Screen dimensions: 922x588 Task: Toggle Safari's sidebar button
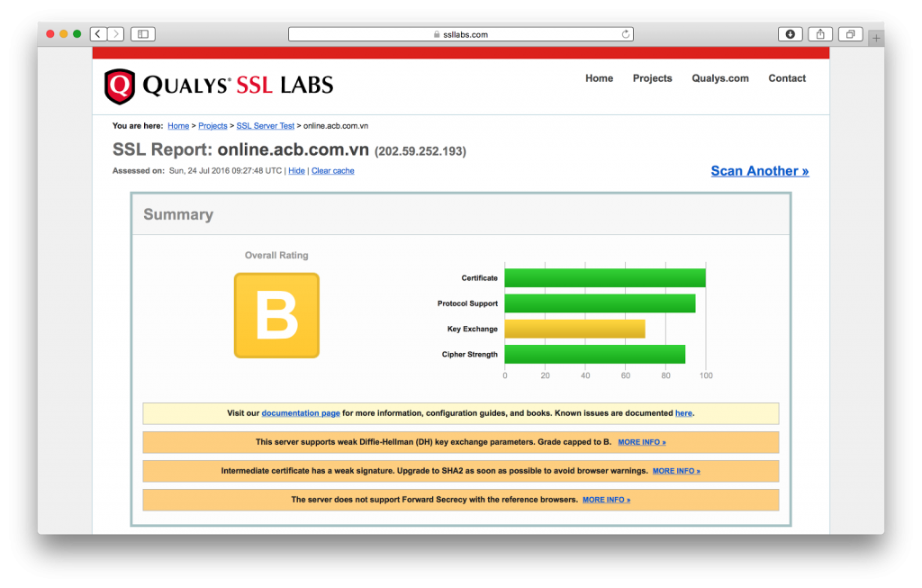pos(143,34)
